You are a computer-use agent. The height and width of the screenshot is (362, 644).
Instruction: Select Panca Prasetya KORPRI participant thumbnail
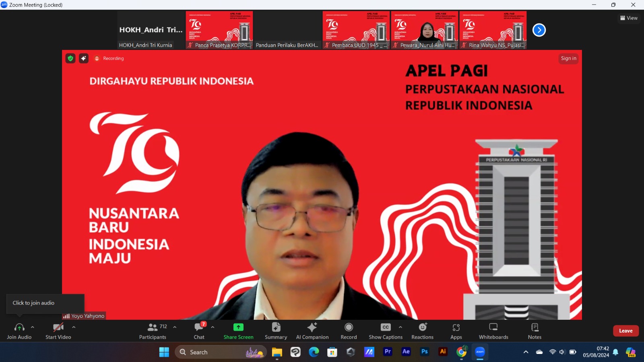click(219, 30)
